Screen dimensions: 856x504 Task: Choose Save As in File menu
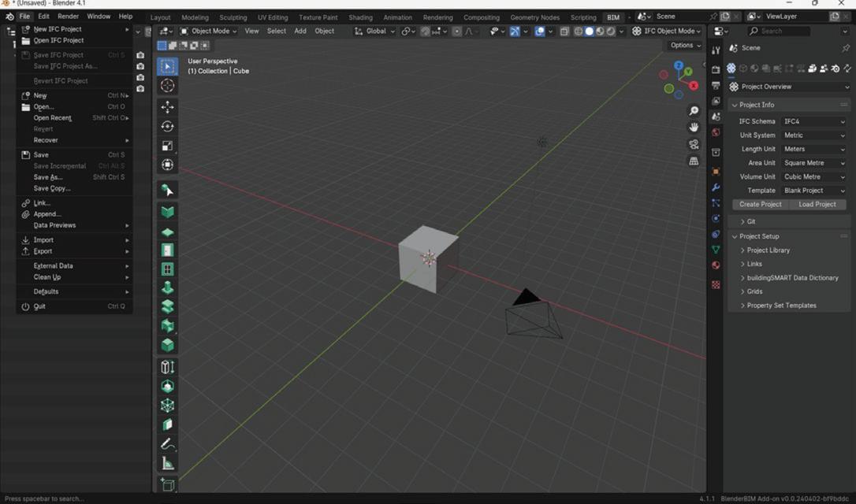click(75, 177)
